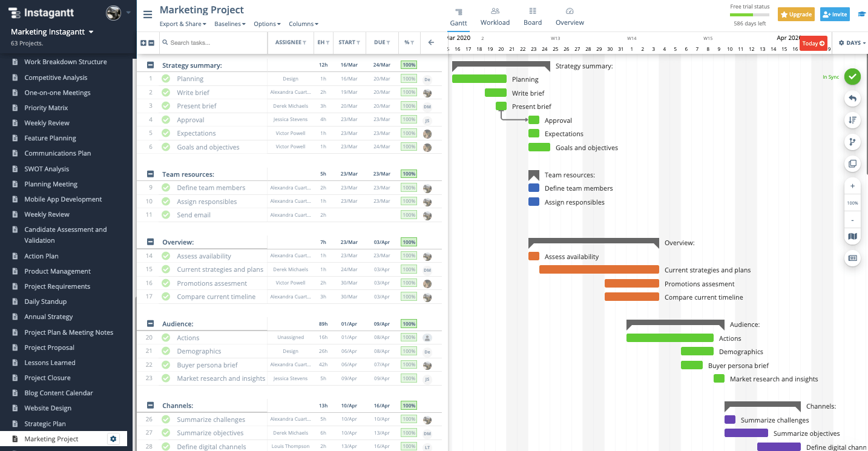868x451 pixels.
Task: Toggle completion check on Send email task
Action: (x=166, y=214)
